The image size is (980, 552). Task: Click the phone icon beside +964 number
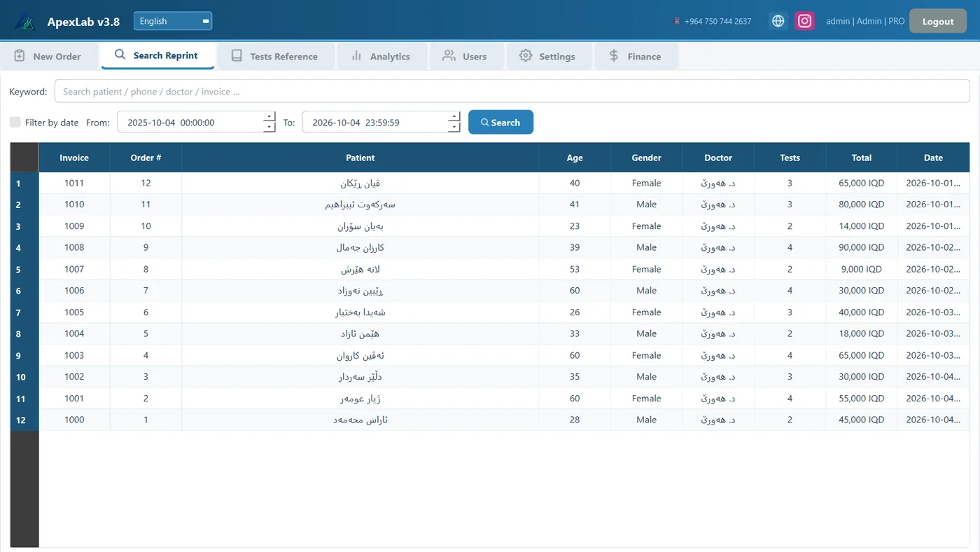tap(677, 21)
